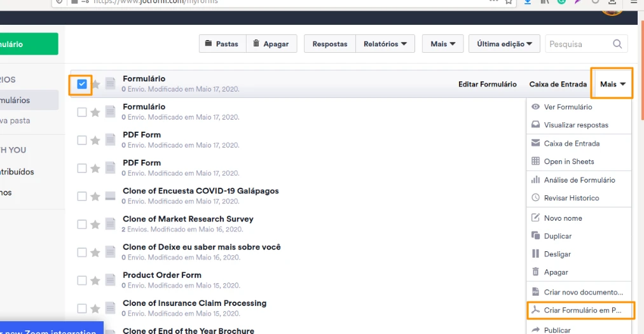Star the Clone of Market Research Survey form
644x334 pixels.
(x=95, y=225)
